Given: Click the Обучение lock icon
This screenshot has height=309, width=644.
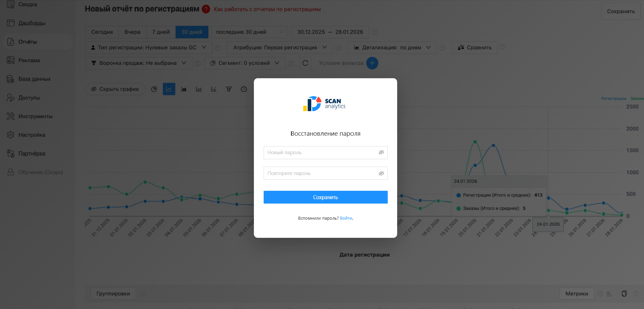Looking at the screenshot, I should click(11, 172).
